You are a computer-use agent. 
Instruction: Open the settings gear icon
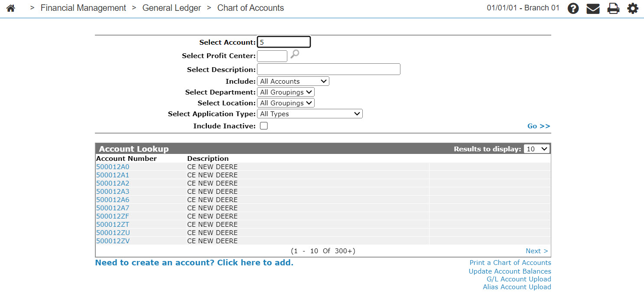633,8
